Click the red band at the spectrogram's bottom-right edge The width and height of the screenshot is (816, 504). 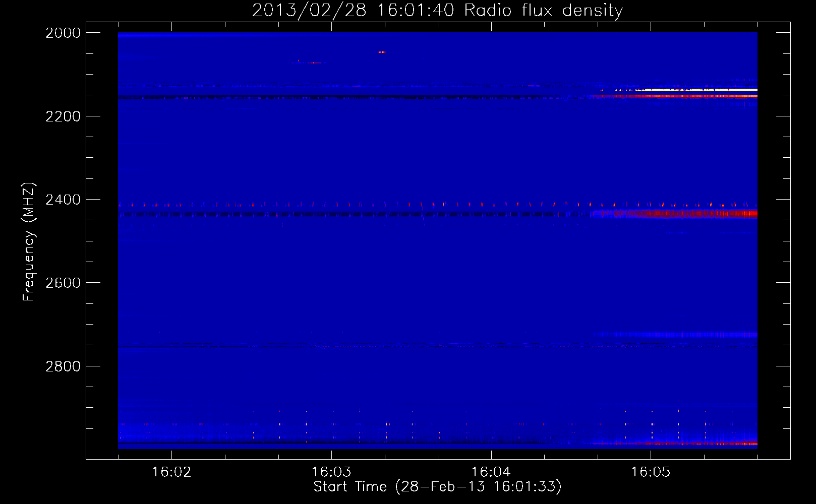(x=676, y=444)
